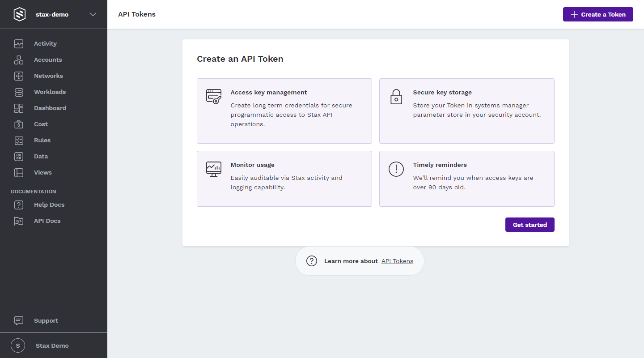Viewport: 644px width, 358px height.
Task: Select the Views layout icon
Action: click(19, 173)
